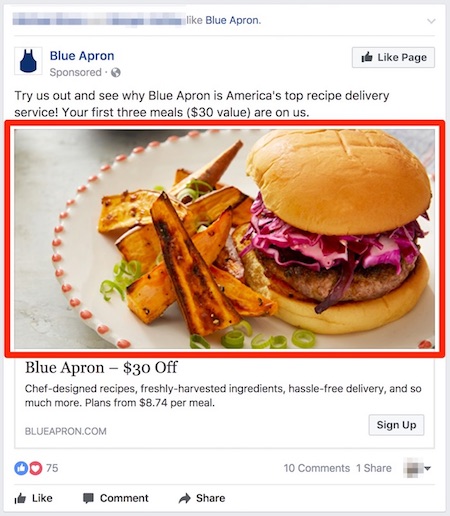Screen dimensions: 450x516
Task: Open the 'Blue Apron – $30 Off' headline
Action: tap(101, 368)
